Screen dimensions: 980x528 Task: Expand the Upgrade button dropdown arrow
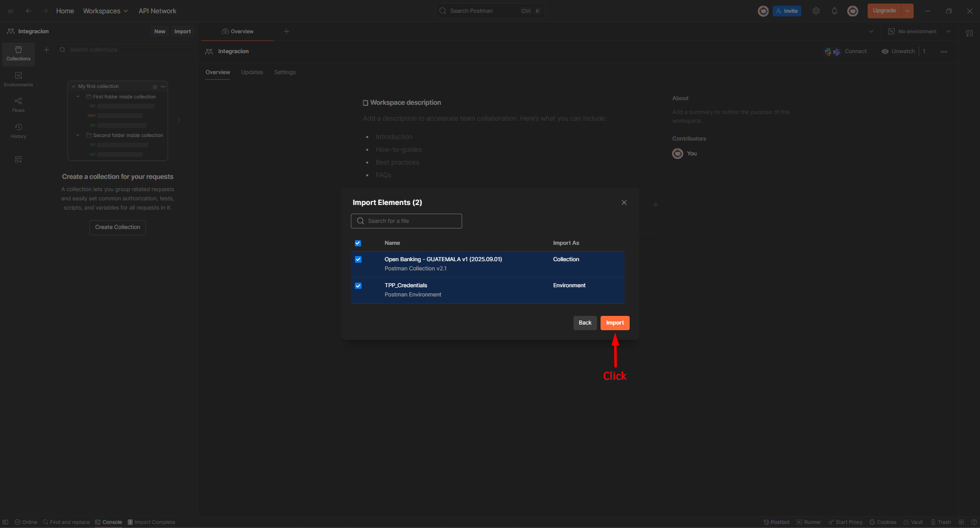coord(907,11)
